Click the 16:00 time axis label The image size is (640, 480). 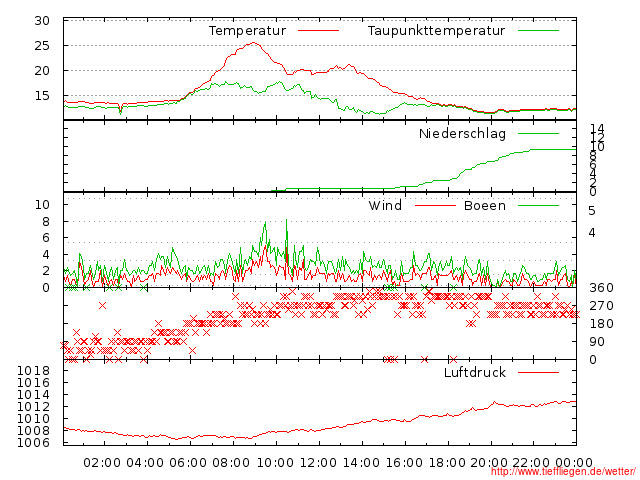[x=404, y=463]
